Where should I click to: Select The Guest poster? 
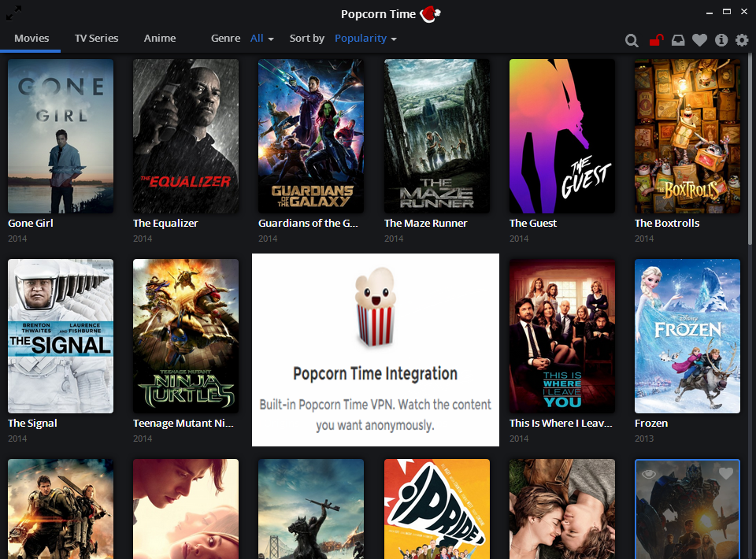tap(562, 136)
